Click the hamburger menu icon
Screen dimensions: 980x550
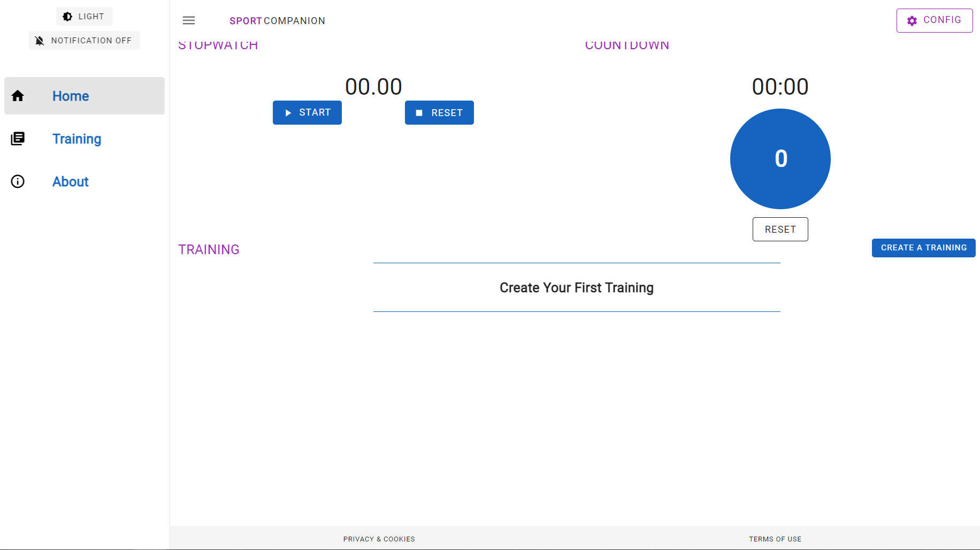189,20
